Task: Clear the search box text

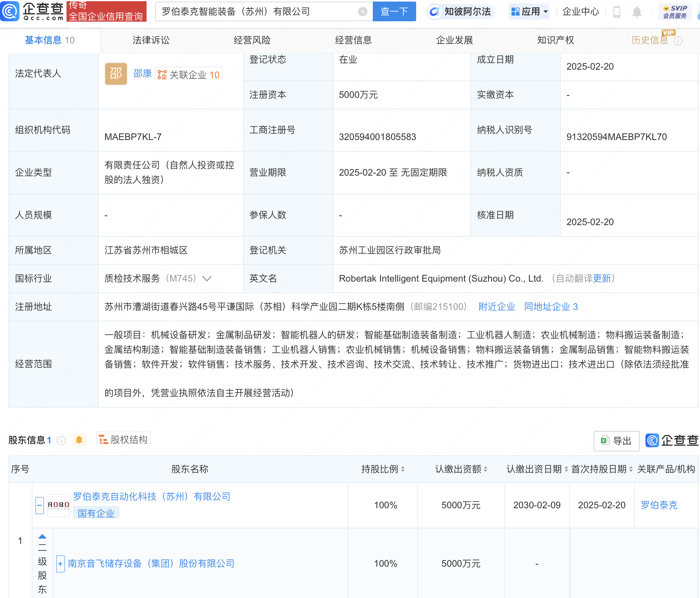Action: pos(362,12)
